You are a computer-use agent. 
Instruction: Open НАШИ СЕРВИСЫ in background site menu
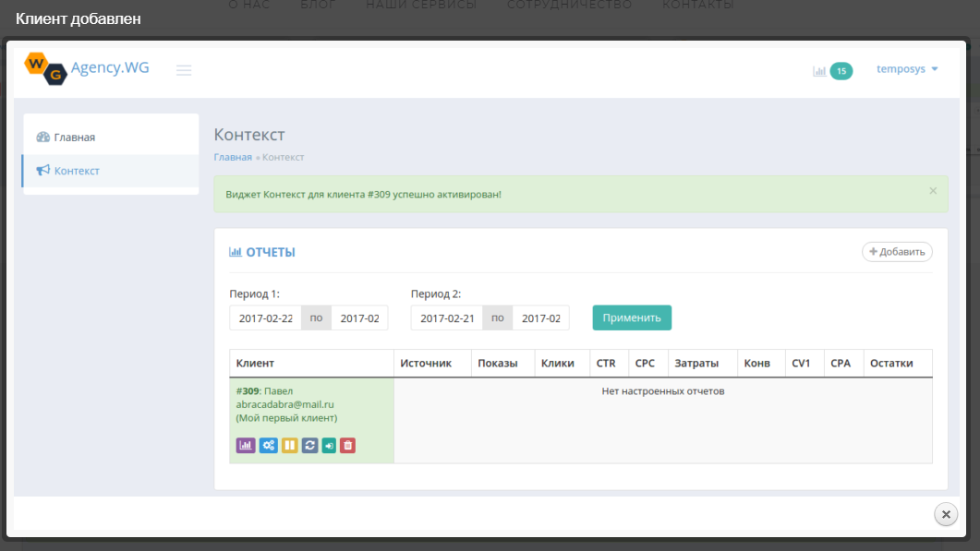tap(421, 5)
